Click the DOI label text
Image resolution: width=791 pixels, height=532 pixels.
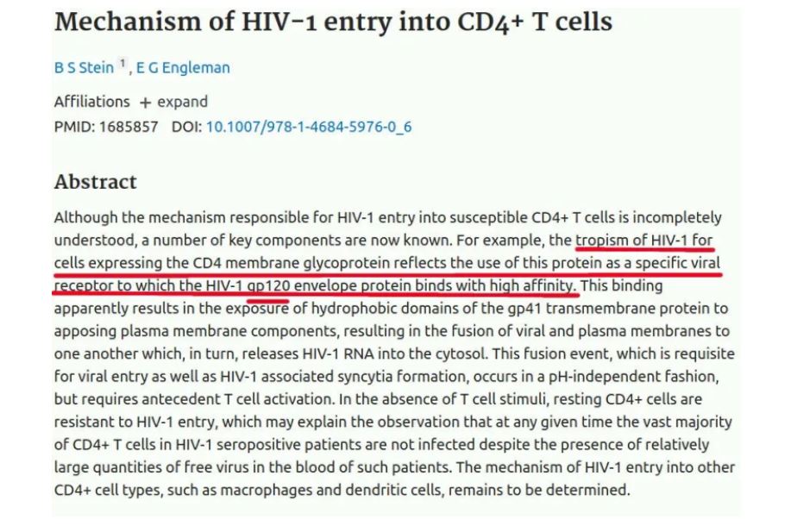tap(185, 127)
